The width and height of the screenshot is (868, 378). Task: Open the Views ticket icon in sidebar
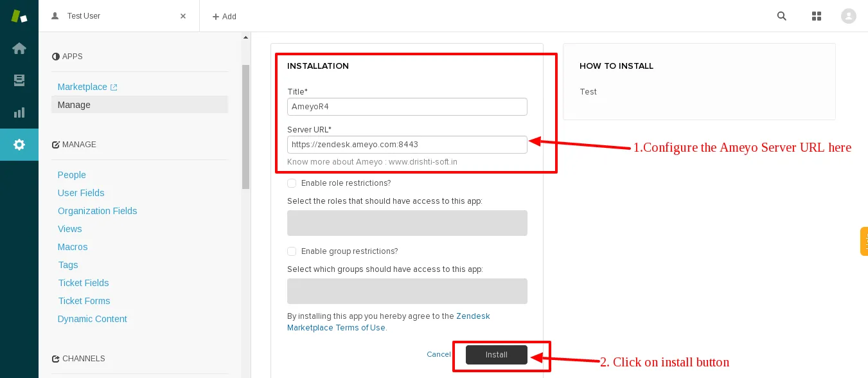[19, 80]
